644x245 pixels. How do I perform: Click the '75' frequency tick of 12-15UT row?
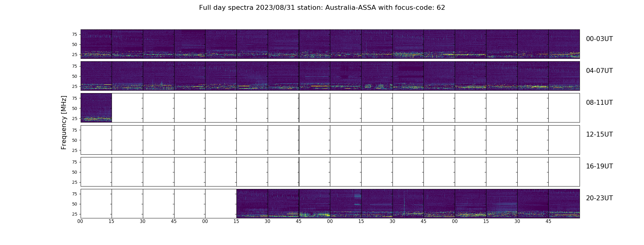tap(74, 130)
